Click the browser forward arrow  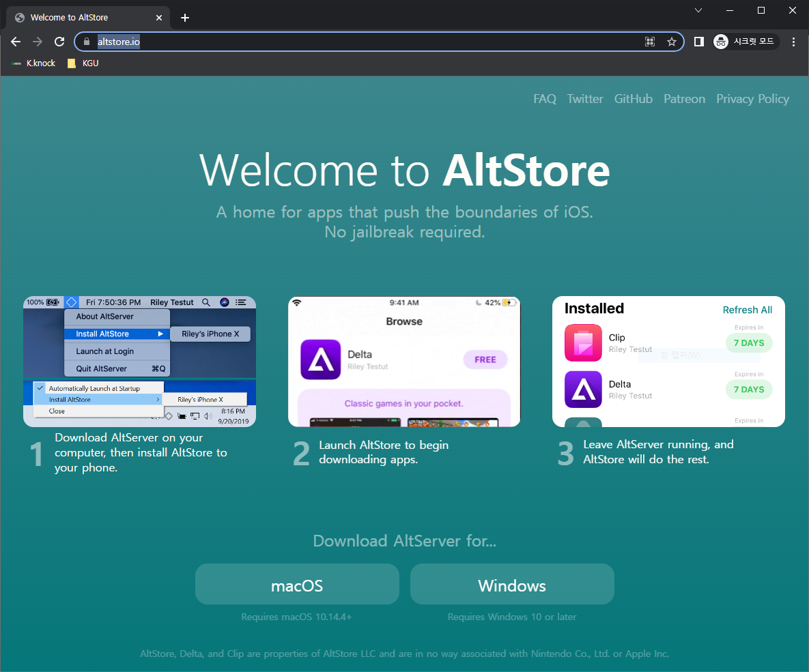point(38,42)
